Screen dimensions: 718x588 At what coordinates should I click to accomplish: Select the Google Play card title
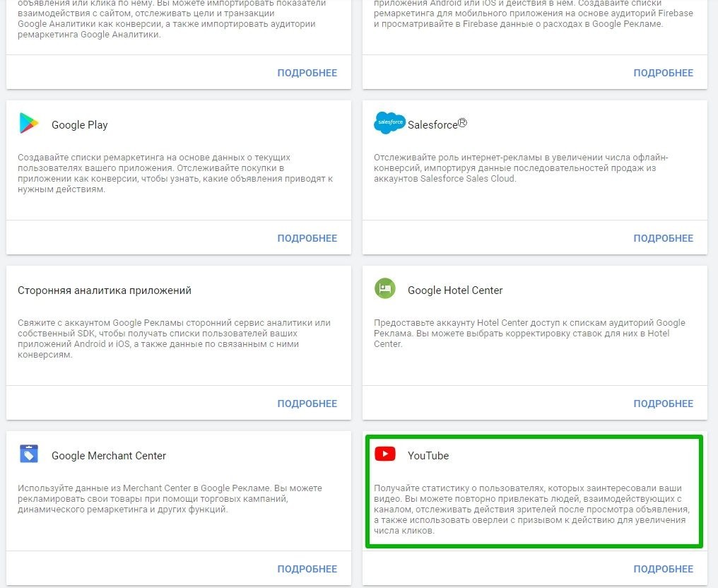80,125
